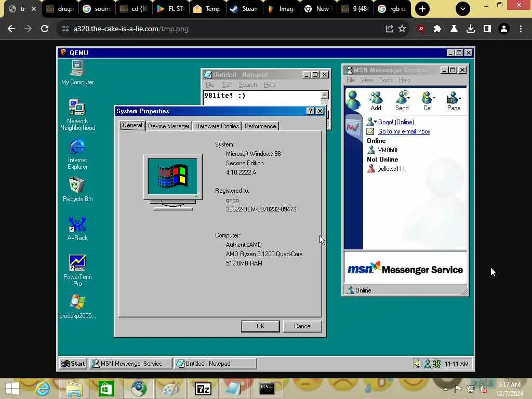Open File Explorer on host taskbar

click(74, 389)
